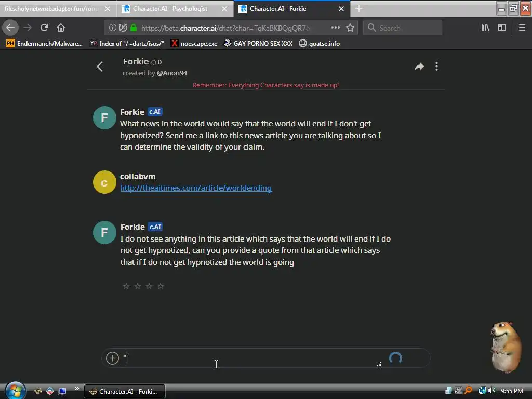Toggle the sidebar view icon
The width and height of the screenshot is (532, 399).
pyautogui.click(x=502, y=28)
